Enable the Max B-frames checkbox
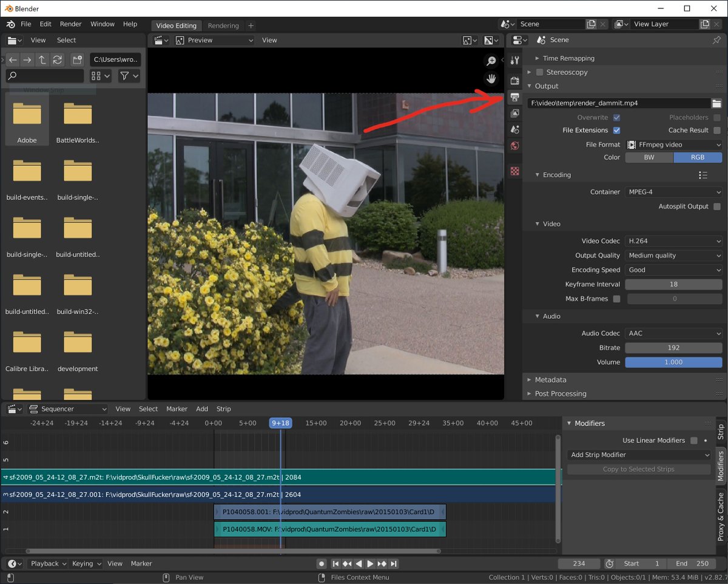 [617, 299]
